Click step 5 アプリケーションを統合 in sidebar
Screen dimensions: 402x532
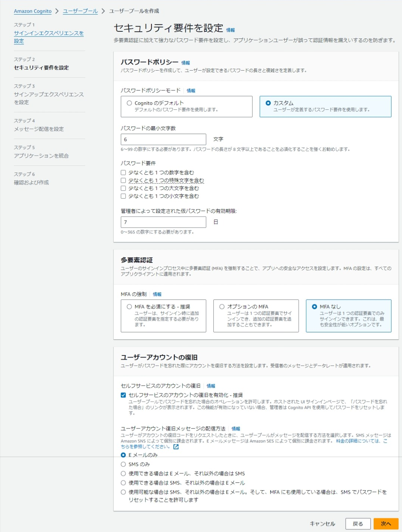41,156
